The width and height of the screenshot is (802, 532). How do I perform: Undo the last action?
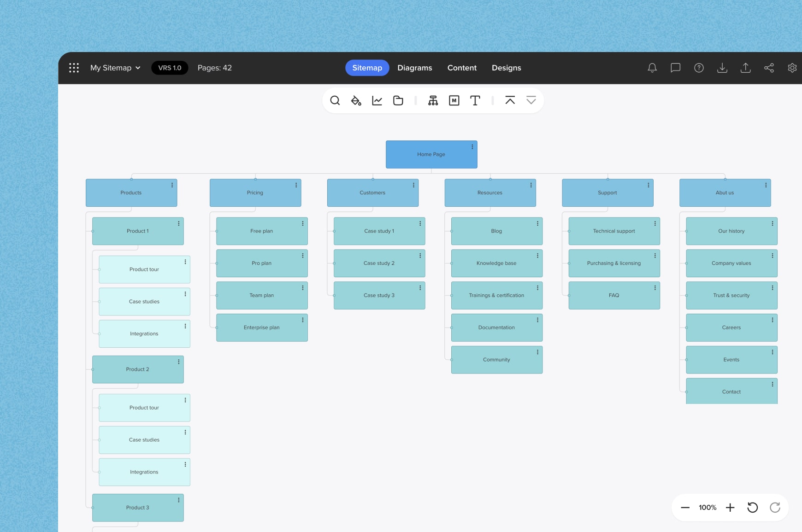[752, 508]
